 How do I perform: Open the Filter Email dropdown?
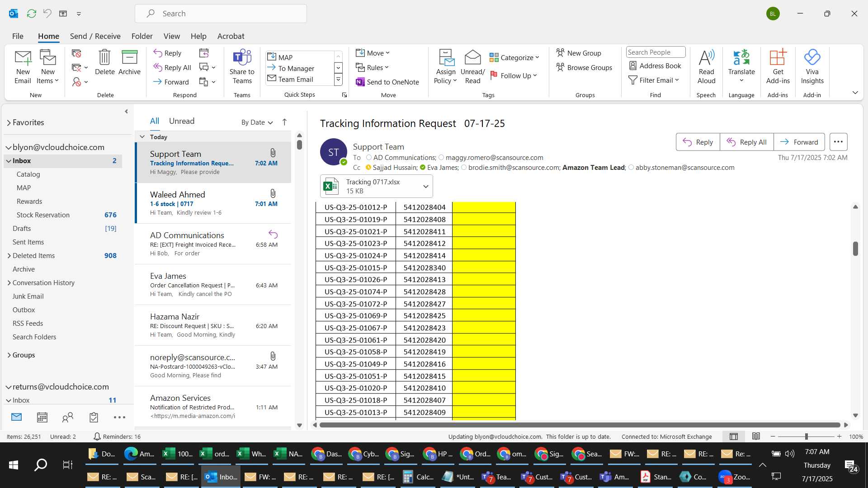click(x=654, y=80)
